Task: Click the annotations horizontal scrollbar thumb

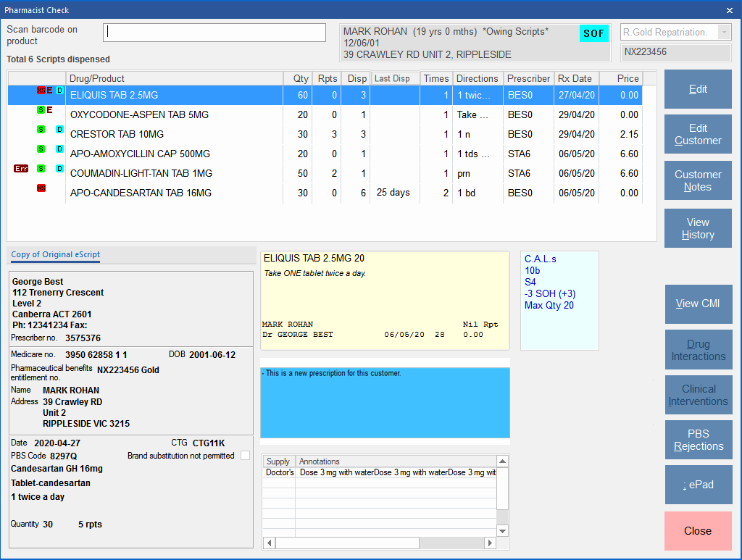Action: (x=347, y=543)
